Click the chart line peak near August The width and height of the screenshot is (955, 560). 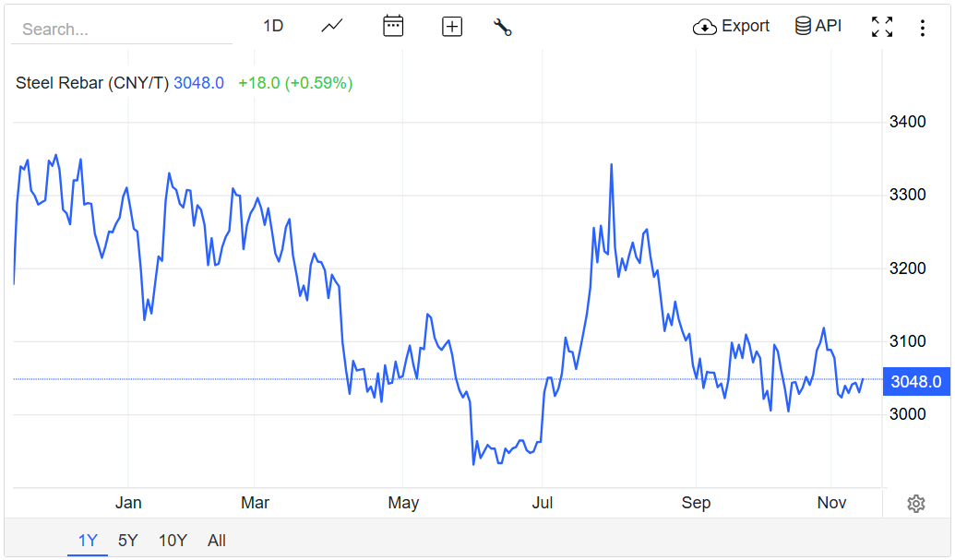point(611,165)
